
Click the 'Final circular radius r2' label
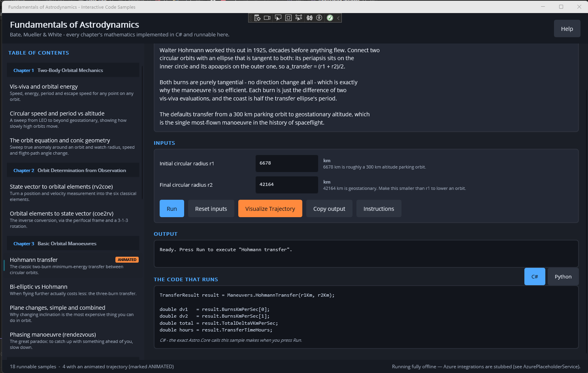[186, 185]
